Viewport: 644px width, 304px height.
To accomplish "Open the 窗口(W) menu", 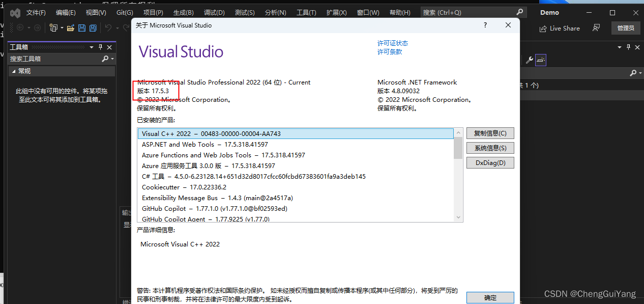I will point(368,13).
